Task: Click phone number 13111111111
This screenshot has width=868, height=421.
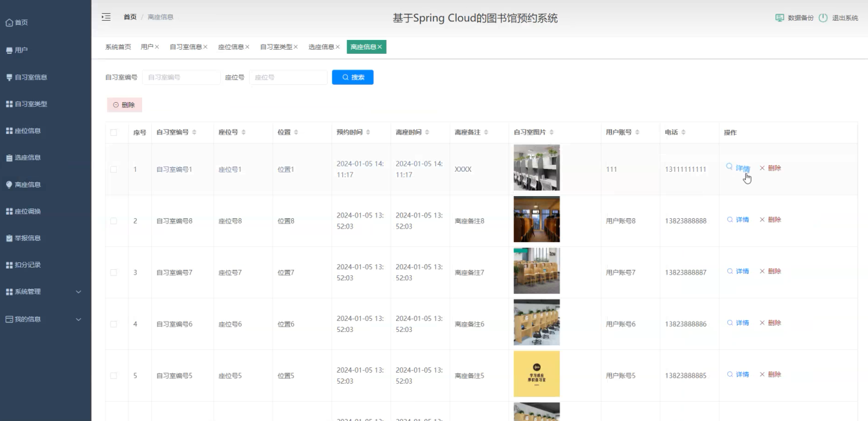Action: [686, 169]
